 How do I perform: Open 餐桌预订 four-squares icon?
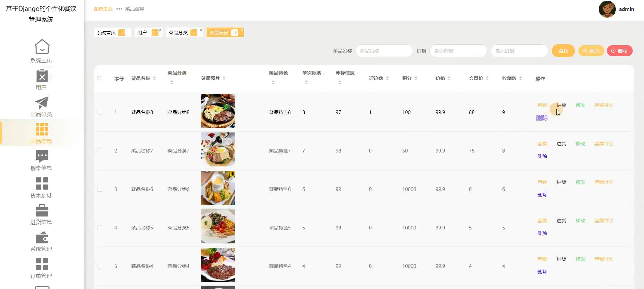(42, 183)
